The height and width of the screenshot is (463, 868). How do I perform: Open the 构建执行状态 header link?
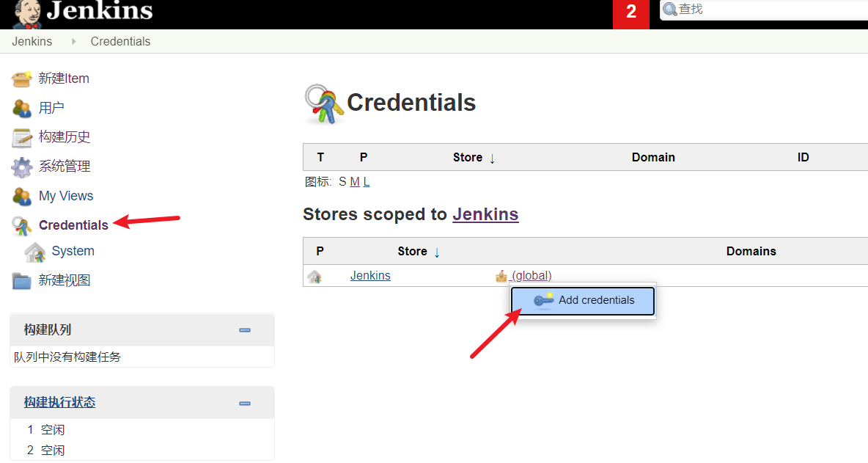click(60, 403)
